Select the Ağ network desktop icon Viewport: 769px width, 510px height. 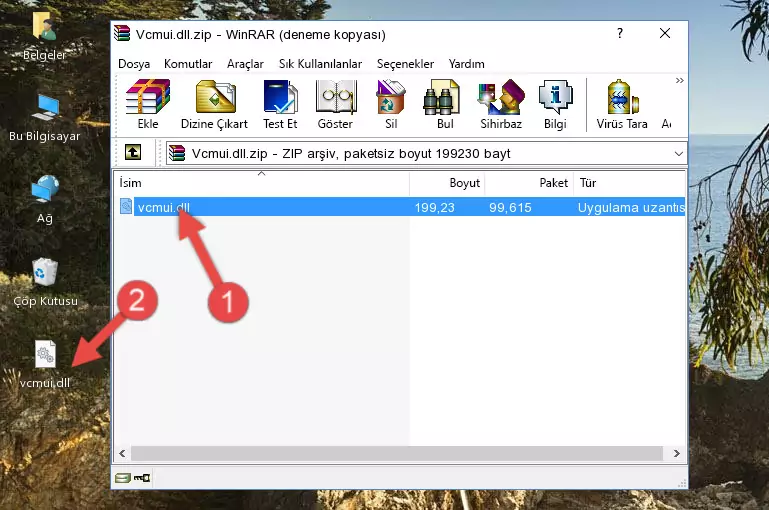(45, 200)
